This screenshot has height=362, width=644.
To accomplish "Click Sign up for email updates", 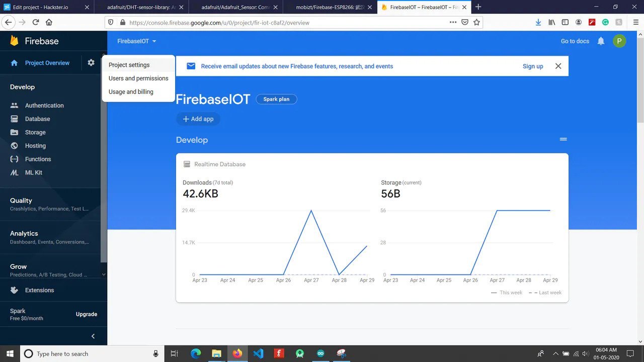I will [533, 66].
